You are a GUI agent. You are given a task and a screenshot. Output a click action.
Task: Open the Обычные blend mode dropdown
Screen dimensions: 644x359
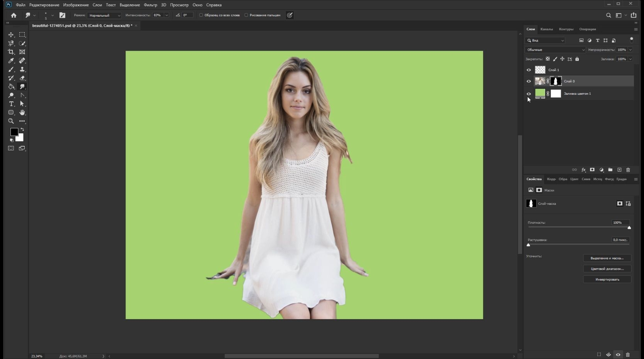(555, 50)
